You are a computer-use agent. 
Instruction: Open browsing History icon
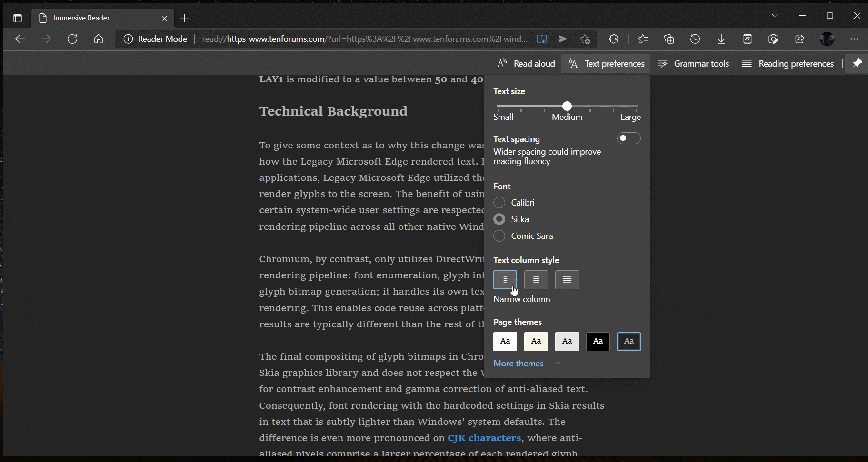[x=695, y=39]
